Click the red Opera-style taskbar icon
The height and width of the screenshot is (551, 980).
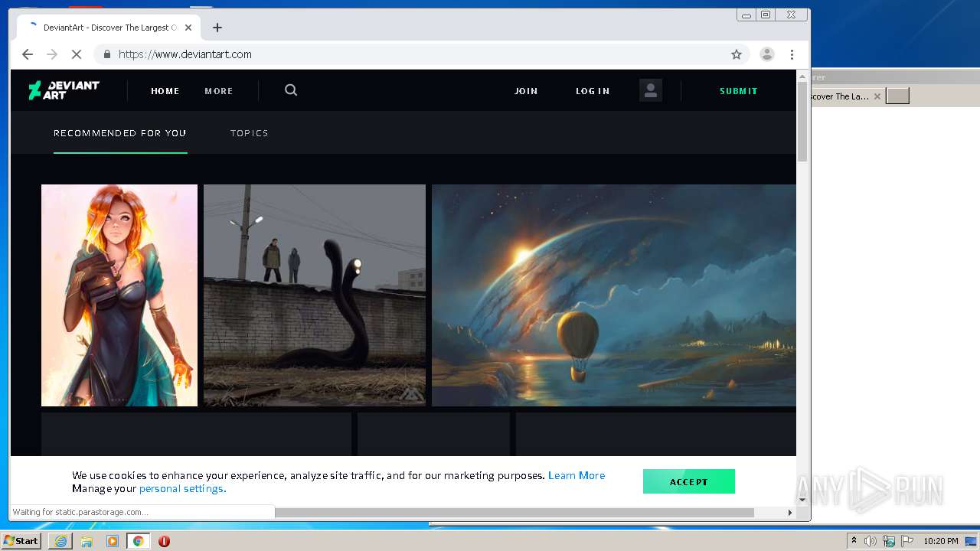(x=164, y=541)
